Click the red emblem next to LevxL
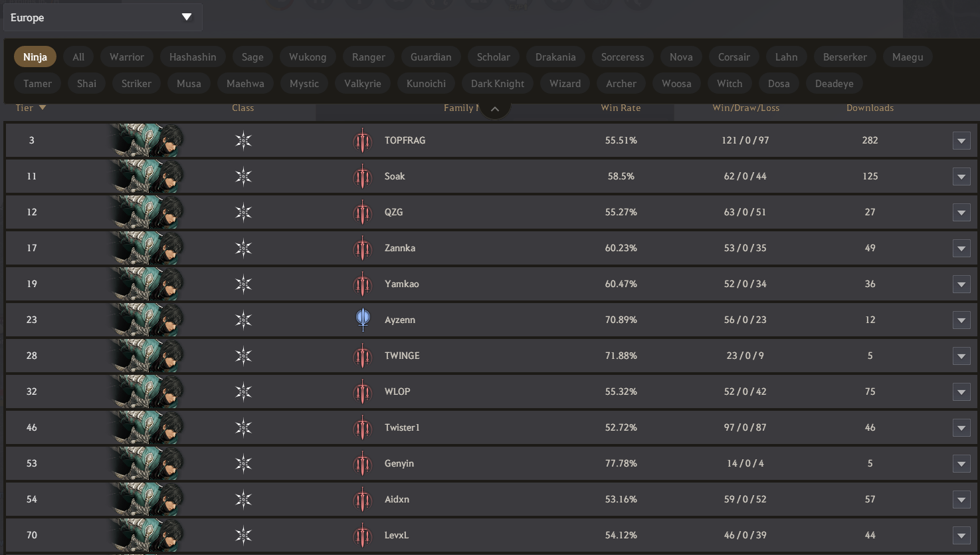This screenshot has width=980, height=555. point(362,536)
